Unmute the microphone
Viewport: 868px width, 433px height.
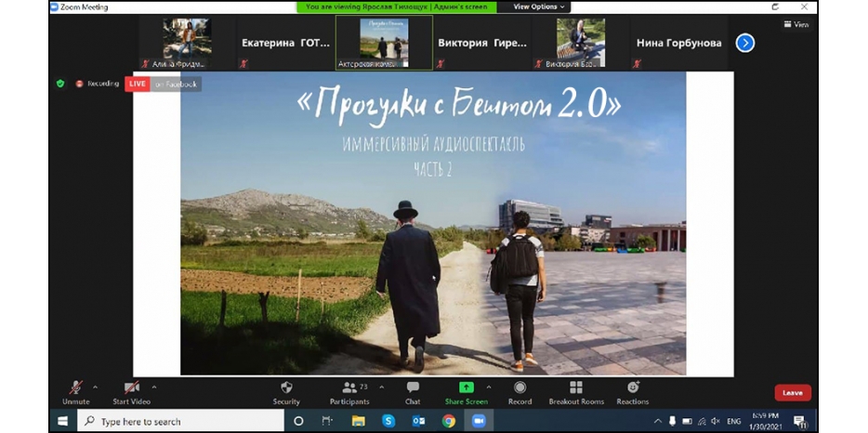[76, 393]
